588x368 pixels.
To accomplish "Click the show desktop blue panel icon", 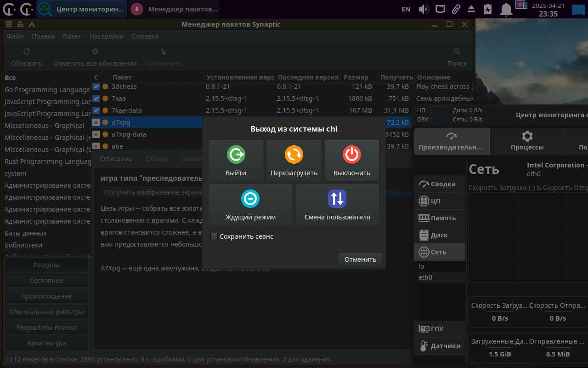I will pos(579,9).
